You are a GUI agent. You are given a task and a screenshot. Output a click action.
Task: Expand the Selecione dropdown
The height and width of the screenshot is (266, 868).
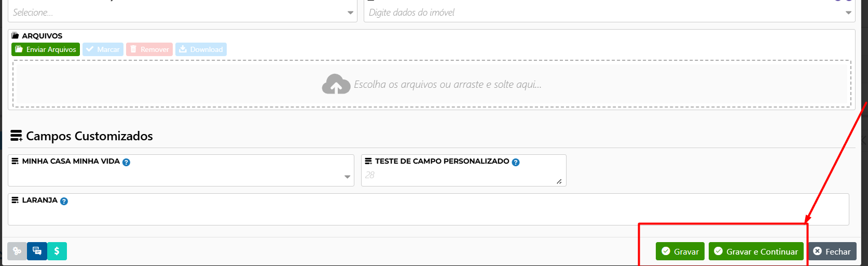click(183, 12)
